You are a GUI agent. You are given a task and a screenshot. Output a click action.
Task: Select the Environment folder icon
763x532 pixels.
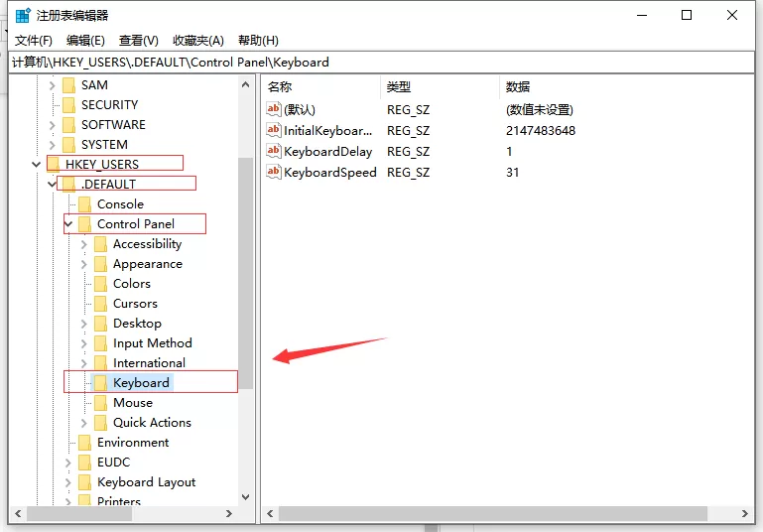coord(84,443)
